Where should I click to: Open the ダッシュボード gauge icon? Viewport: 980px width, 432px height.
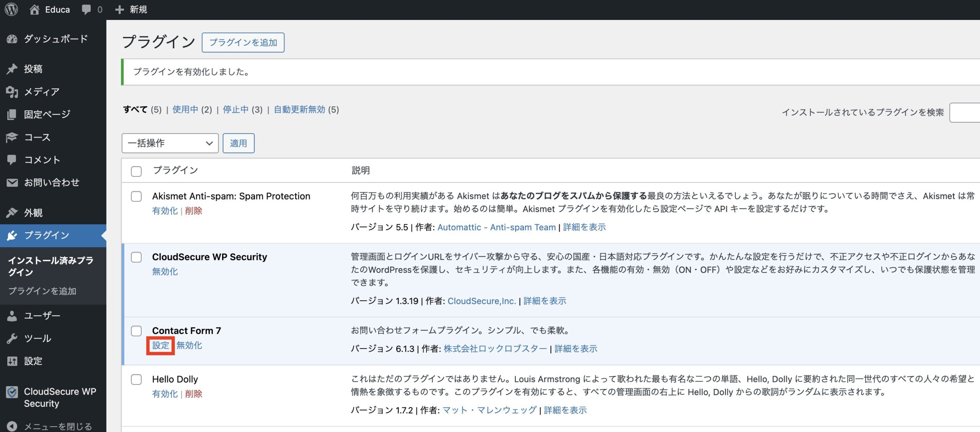click(12, 39)
